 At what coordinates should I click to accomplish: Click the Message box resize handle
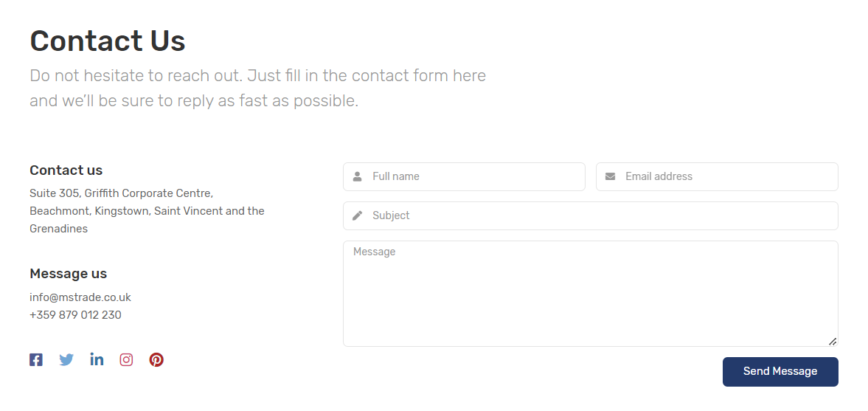833,341
